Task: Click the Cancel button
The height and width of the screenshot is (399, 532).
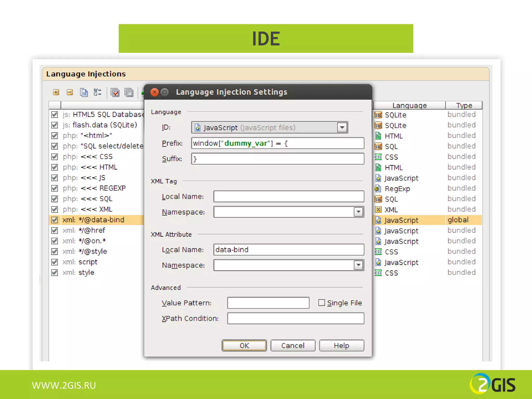Action: (293, 345)
